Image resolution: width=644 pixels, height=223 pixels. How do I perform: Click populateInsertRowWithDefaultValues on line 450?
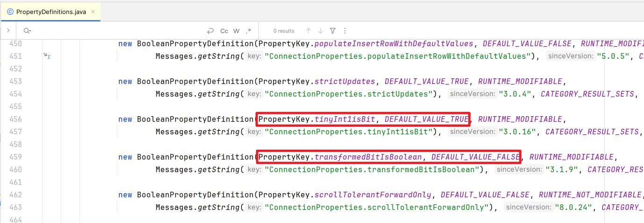tap(394, 43)
